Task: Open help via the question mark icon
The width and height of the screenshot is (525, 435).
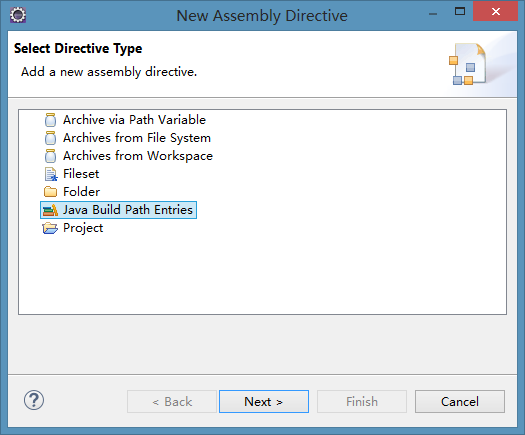Action: tap(34, 400)
